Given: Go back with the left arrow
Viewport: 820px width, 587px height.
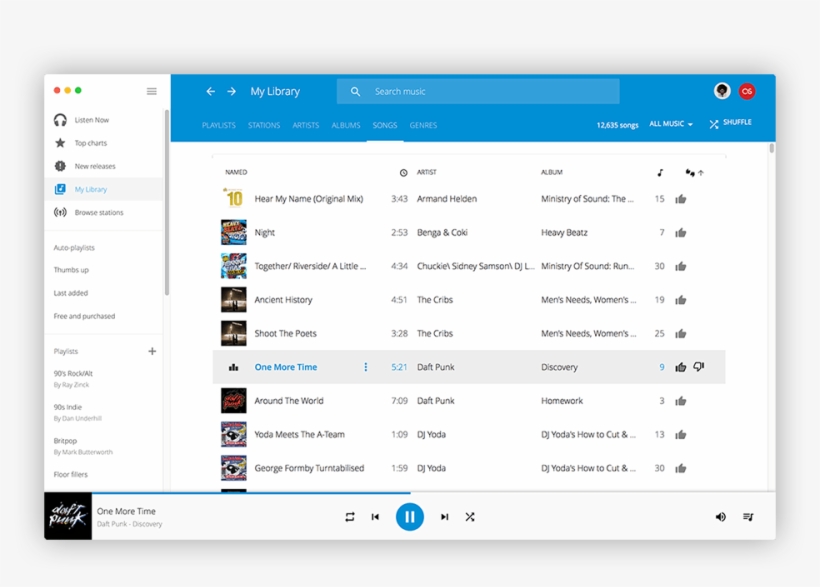Looking at the screenshot, I should (x=210, y=92).
